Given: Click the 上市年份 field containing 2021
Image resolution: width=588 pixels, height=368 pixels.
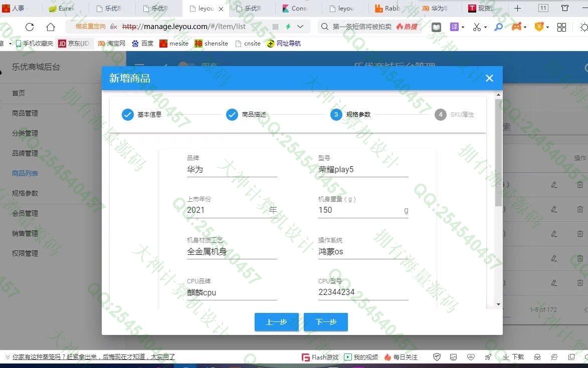Looking at the screenshot, I should pyautogui.click(x=232, y=210).
